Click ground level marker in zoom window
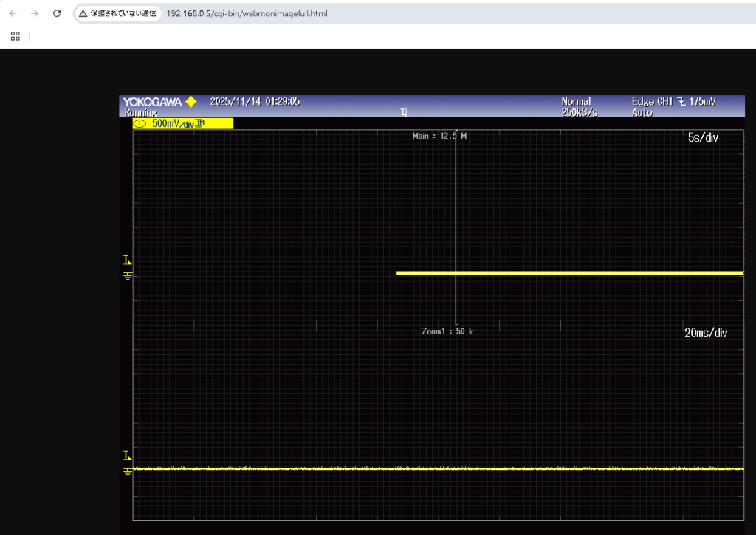The height and width of the screenshot is (535, 756). click(127, 471)
